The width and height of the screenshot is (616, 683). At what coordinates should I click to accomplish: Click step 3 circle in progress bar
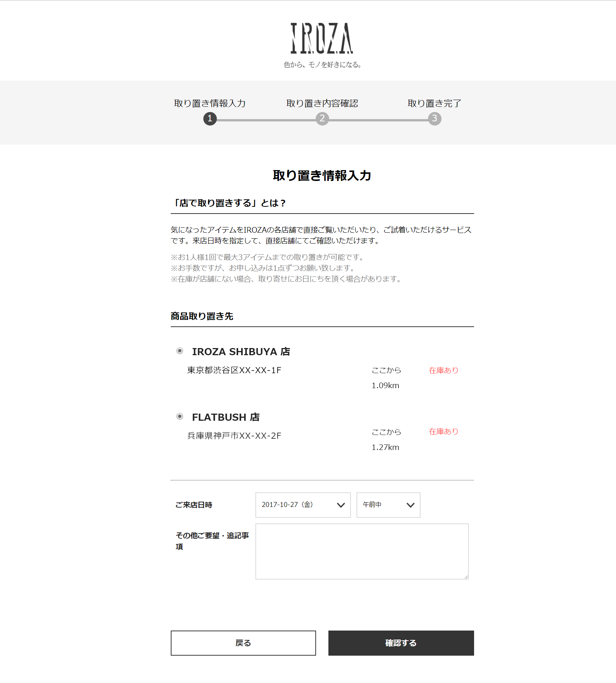435,119
